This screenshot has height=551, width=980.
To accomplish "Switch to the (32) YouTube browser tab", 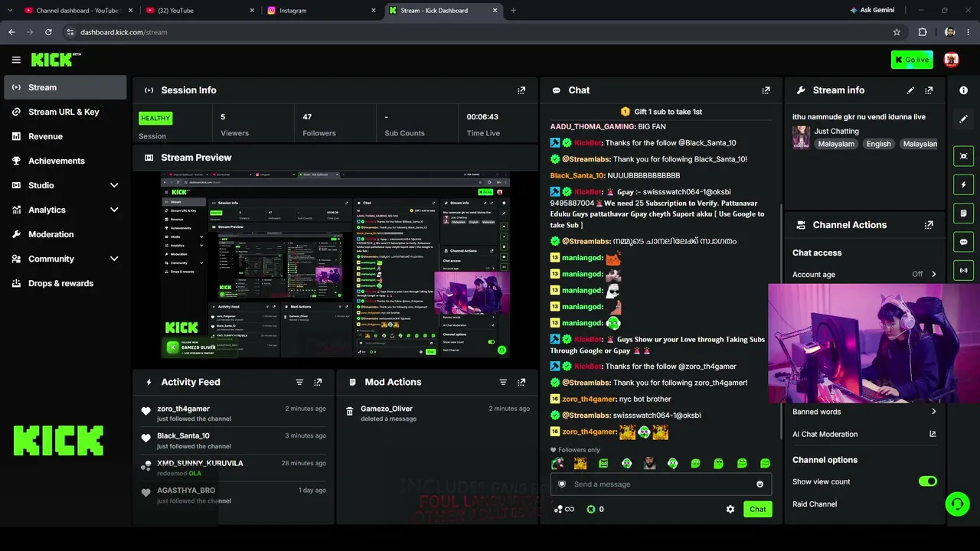I will click(x=200, y=11).
